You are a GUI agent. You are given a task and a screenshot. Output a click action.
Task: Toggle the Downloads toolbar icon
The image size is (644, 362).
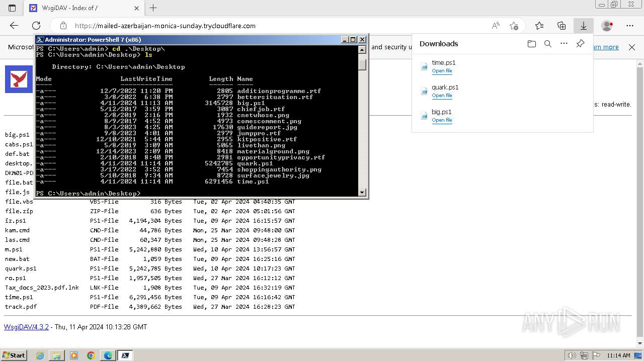click(x=584, y=26)
